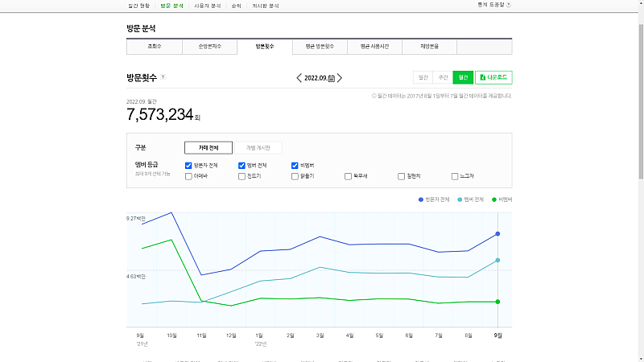The width and height of the screenshot is (644, 362).
Task: Click help icon next to 방문횟수 heading
Action: pos(163,78)
